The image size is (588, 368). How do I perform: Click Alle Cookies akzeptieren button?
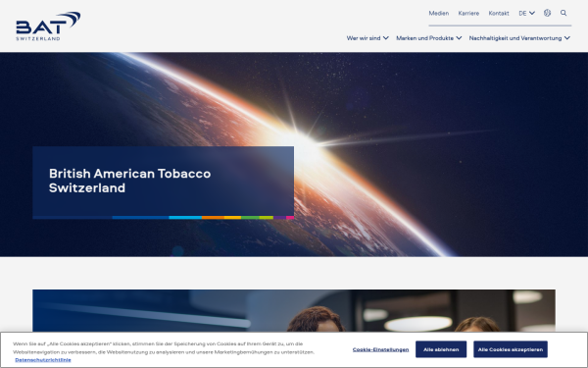pyautogui.click(x=511, y=349)
